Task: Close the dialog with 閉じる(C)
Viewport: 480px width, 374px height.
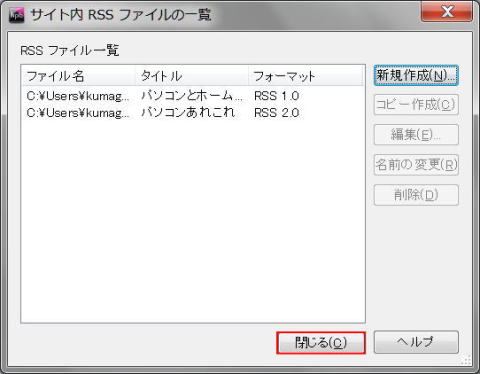Action: point(321,343)
